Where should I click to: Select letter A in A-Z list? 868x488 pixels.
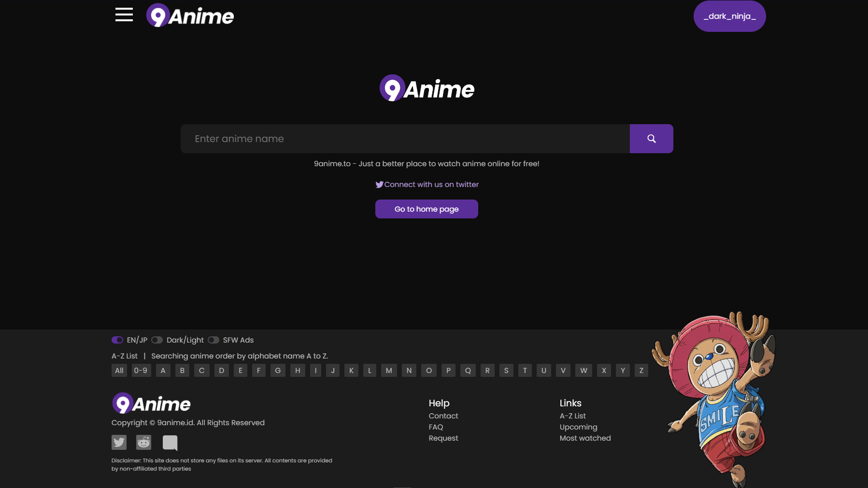[163, 371]
